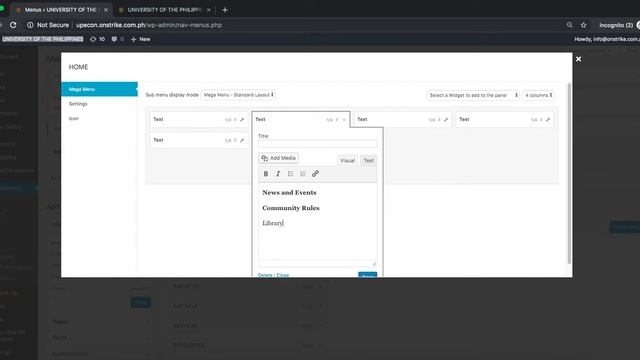
Task: Click the first top-row Text widget title
Action: pos(158,119)
